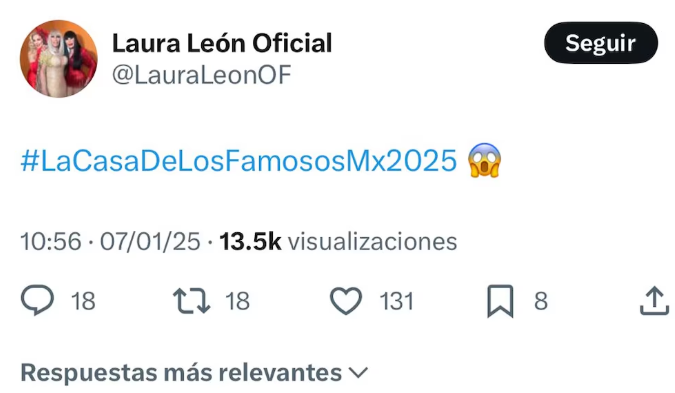Image resolution: width=675 pixels, height=393 pixels.
Task: Click the bookmark count 8
Action: click(541, 301)
